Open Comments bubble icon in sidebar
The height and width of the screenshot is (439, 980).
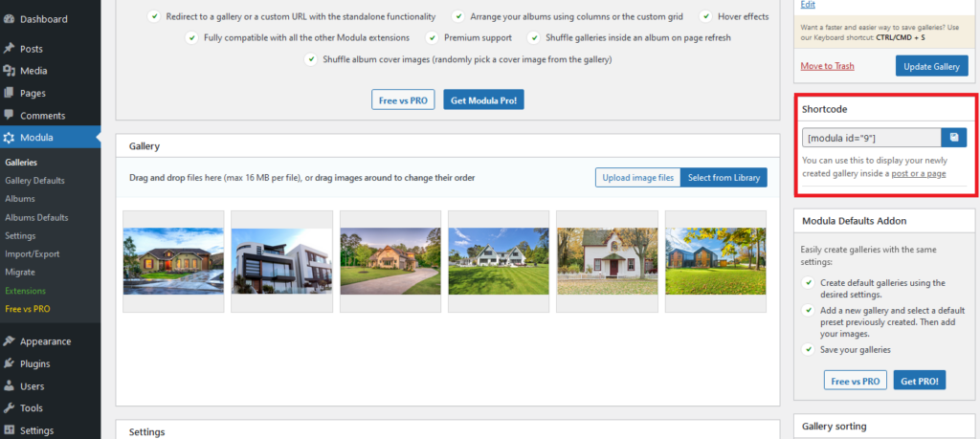[10, 116]
